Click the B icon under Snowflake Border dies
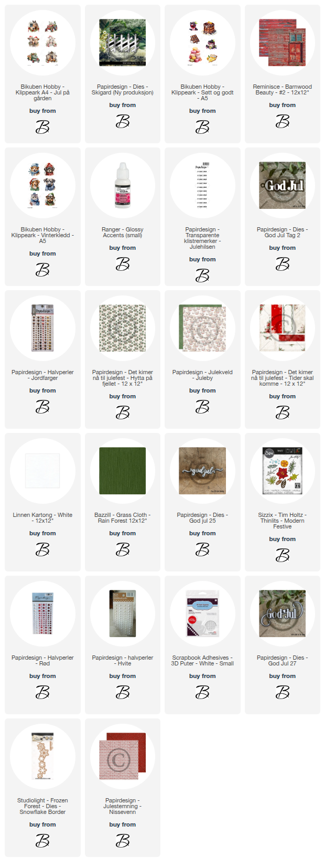Screen dimensions: 325x868 click(42, 841)
